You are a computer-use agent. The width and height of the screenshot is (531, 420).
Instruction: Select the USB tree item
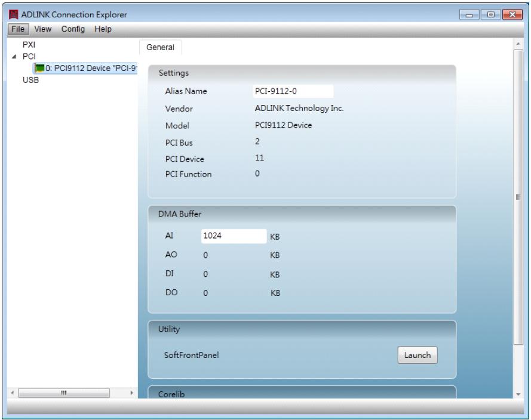tap(30, 80)
